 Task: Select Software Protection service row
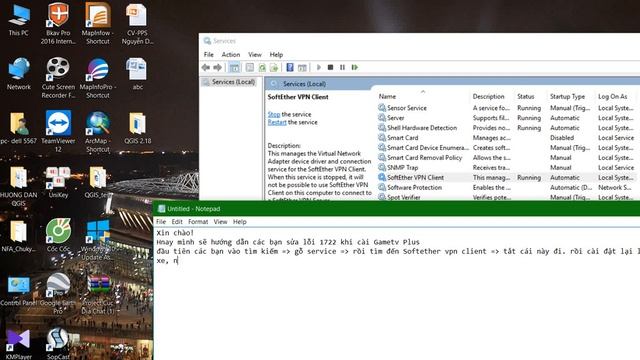[x=506, y=187]
